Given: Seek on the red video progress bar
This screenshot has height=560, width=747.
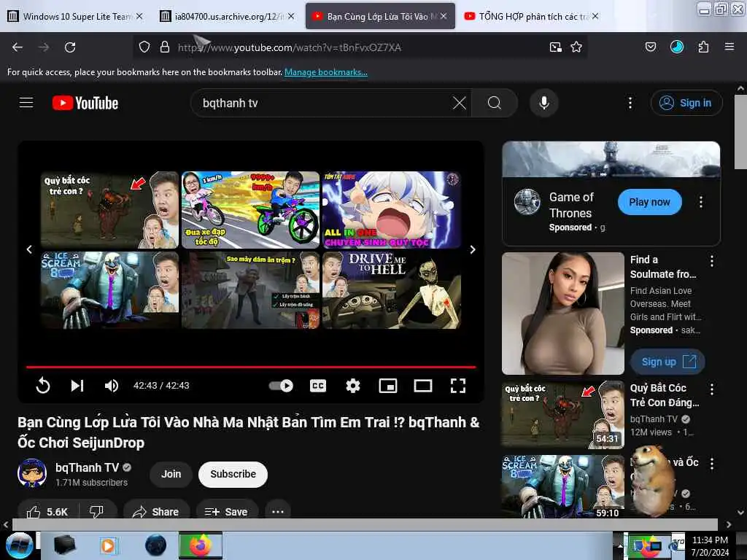Looking at the screenshot, I should (x=251, y=367).
